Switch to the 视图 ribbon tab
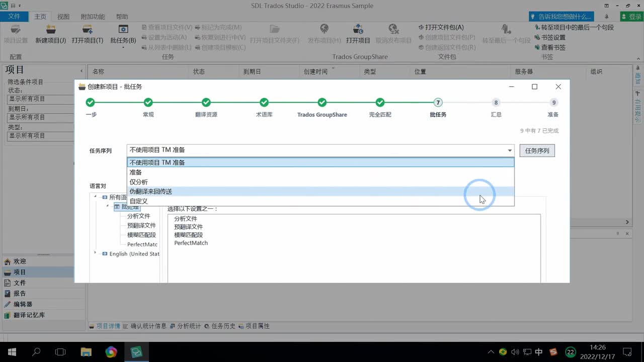The width and height of the screenshot is (644, 362). [x=63, y=17]
